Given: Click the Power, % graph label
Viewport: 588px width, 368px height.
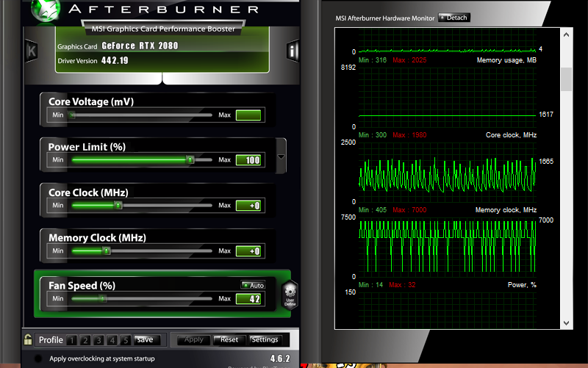Looking at the screenshot, I should pyautogui.click(x=522, y=285).
